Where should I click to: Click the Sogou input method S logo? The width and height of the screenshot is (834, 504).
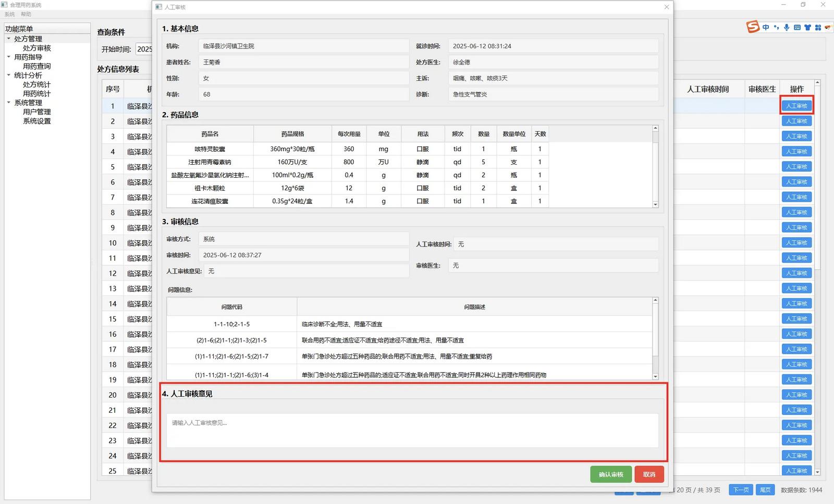[753, 27]
